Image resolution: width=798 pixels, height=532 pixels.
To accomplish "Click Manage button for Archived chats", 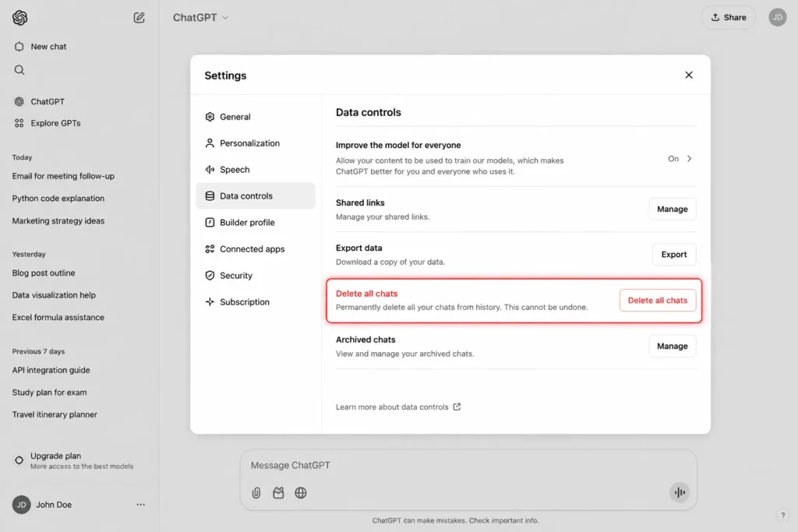I will (673, 346).
